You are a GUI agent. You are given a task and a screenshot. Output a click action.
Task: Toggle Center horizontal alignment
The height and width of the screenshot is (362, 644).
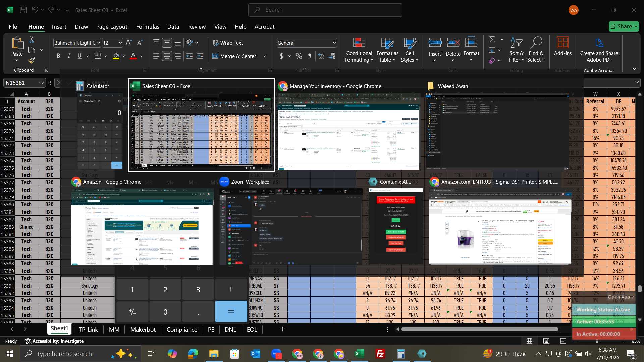167,56
